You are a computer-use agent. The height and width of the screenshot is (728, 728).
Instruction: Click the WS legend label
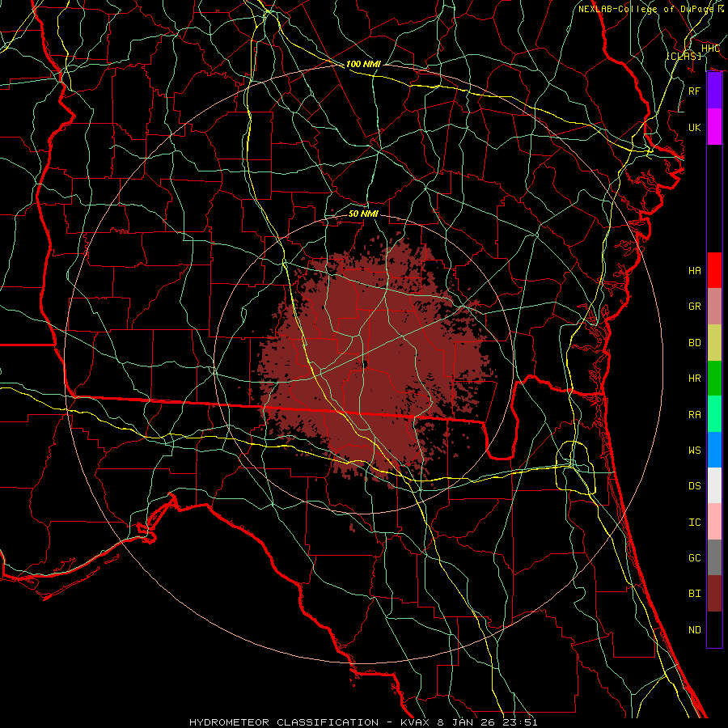point(695,451)
